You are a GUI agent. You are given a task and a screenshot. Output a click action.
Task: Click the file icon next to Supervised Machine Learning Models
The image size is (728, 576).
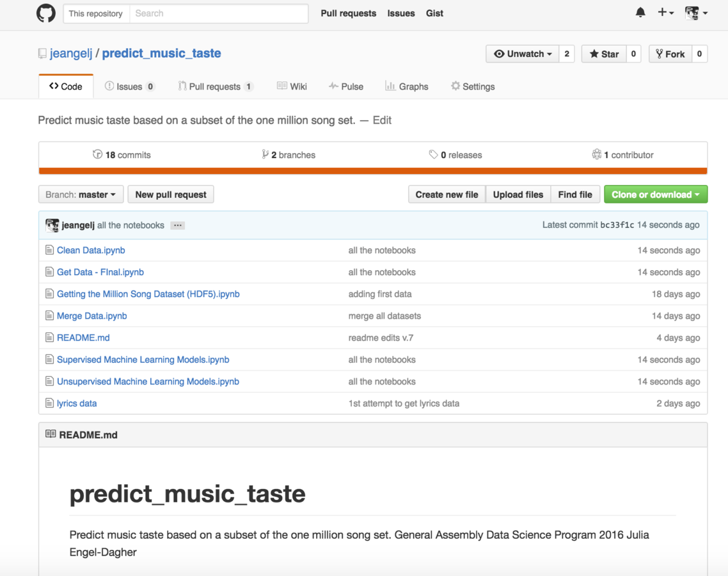[49, 359]
